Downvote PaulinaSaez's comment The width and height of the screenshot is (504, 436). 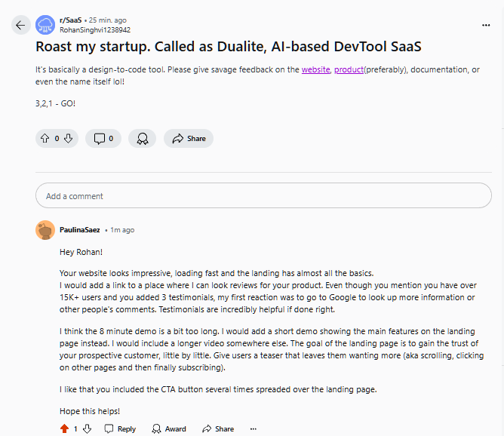87,428
